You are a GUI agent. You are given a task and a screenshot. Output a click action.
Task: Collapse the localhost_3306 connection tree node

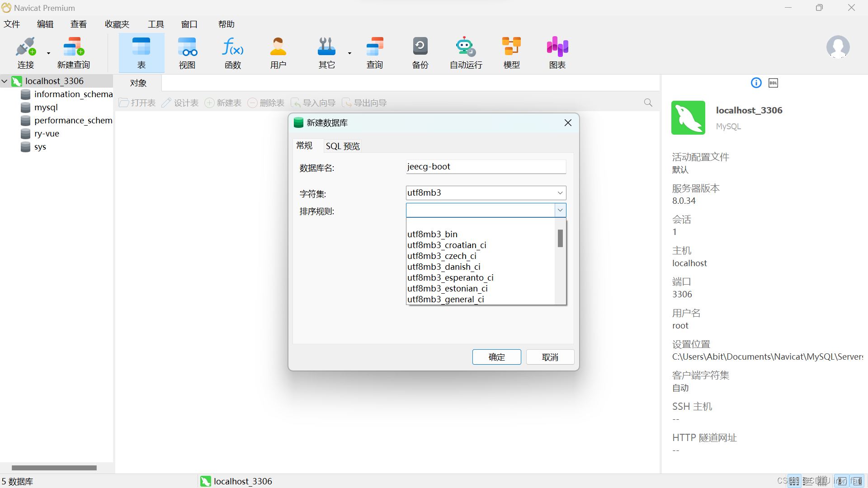click(5, 81)
